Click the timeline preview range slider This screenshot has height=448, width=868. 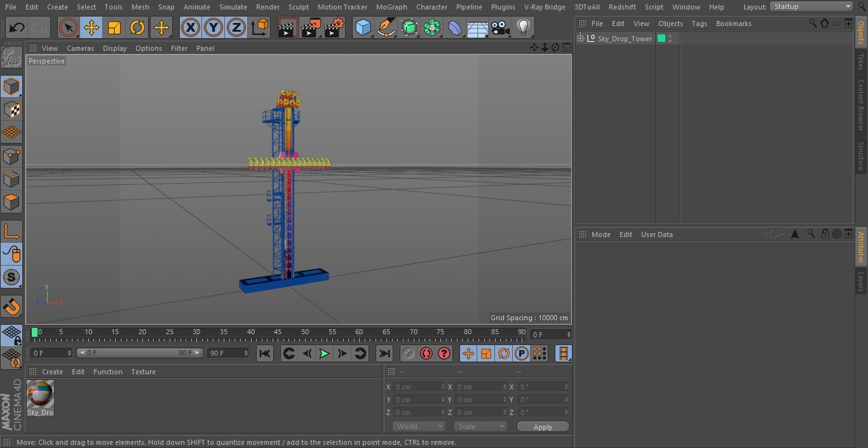tap(140, 353)
